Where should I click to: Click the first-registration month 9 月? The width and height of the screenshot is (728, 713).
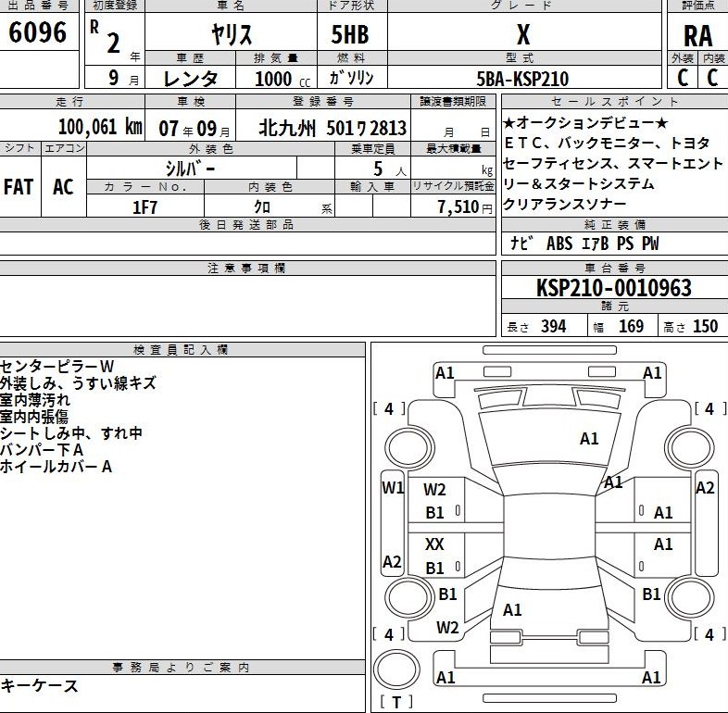click(123, 78)
